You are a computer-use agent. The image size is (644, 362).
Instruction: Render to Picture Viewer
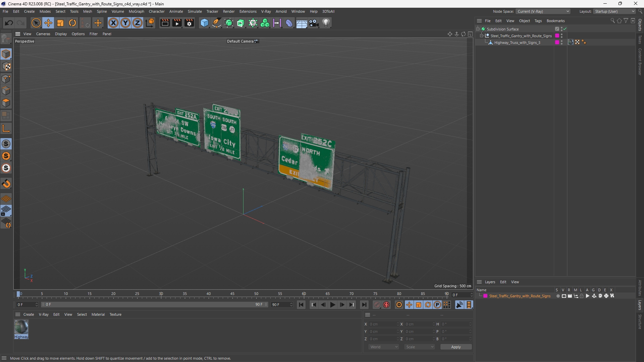point(177,23)
